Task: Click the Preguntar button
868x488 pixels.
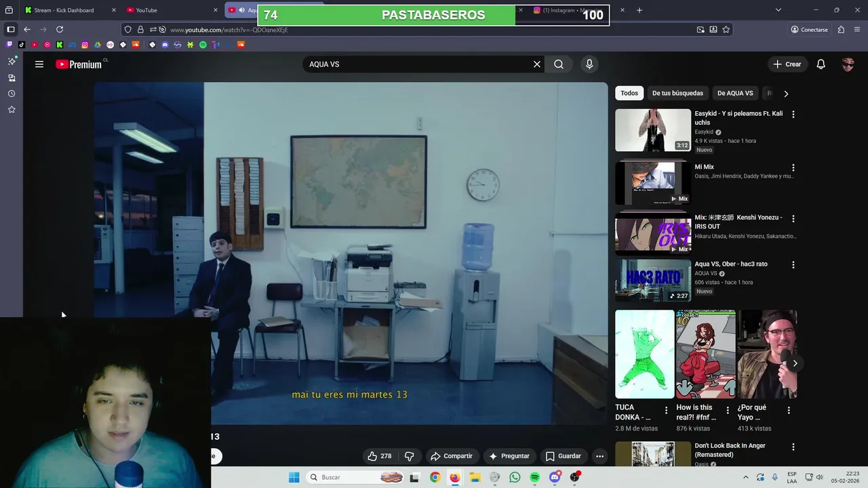Action: click(x=509, y=456)
